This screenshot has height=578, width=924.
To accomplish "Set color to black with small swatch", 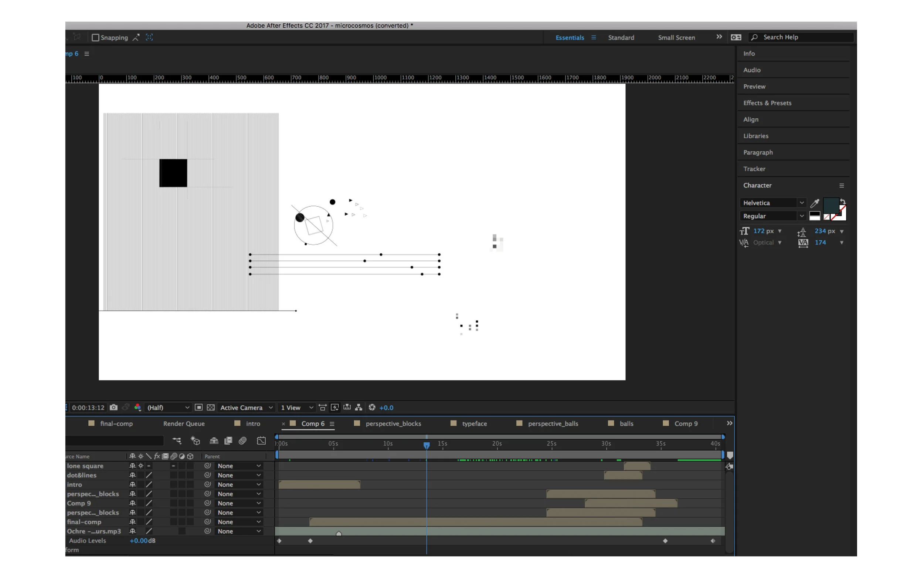I will click(x=814, y=214).
